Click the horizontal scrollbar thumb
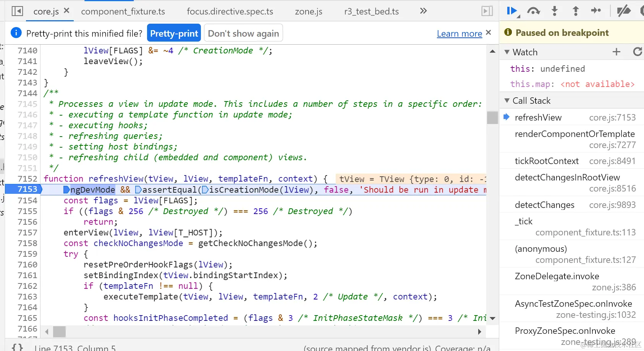Screen dimensions: 644x351 [59, 332]
